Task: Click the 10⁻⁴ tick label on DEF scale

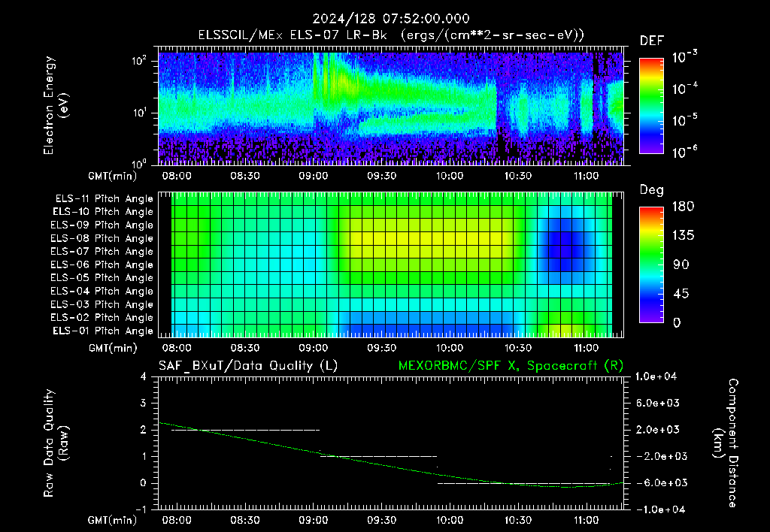Action: [x=684, y=89]
